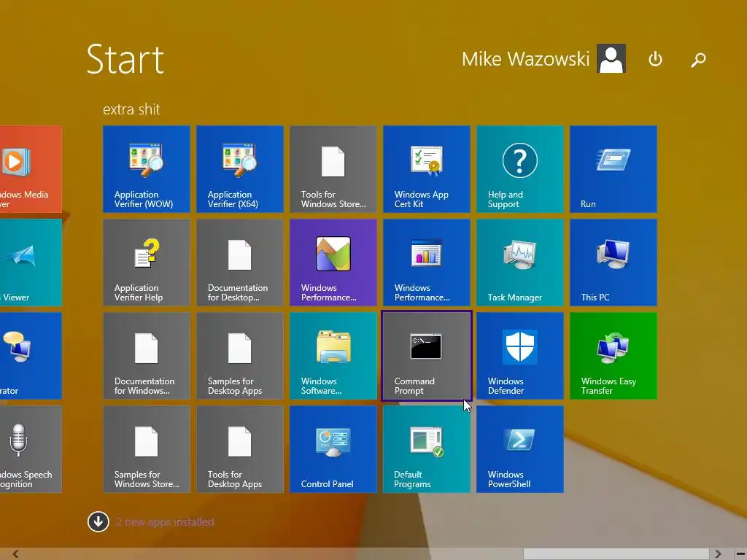This screenshot has width=747, height=560.
Task: Click the user account picture
Action: [x=611, y=58]
